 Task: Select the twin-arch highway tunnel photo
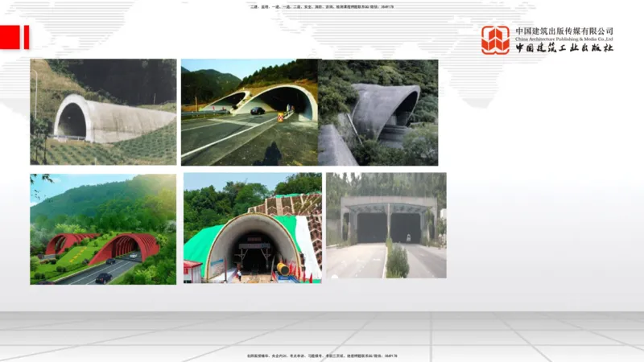tap(250, 112)
